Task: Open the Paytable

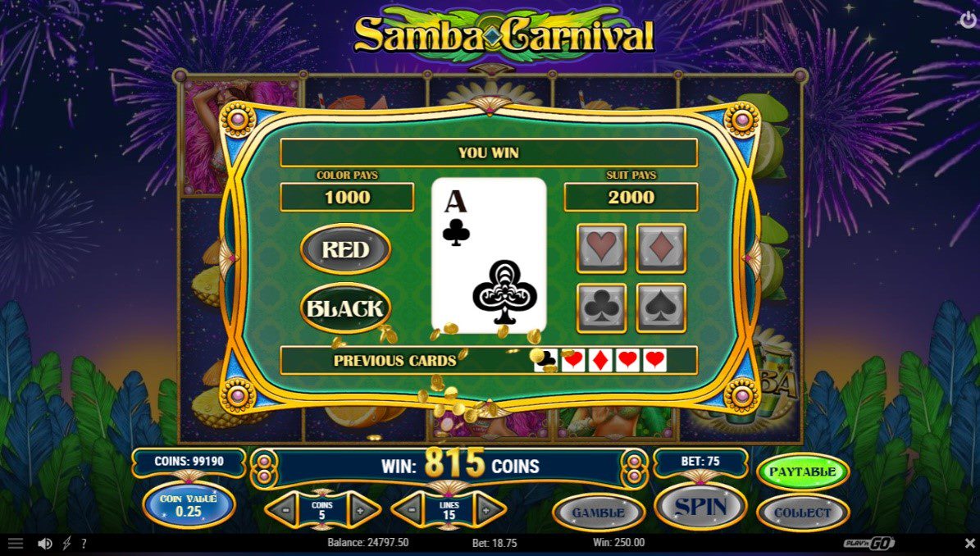Action: 803,472
